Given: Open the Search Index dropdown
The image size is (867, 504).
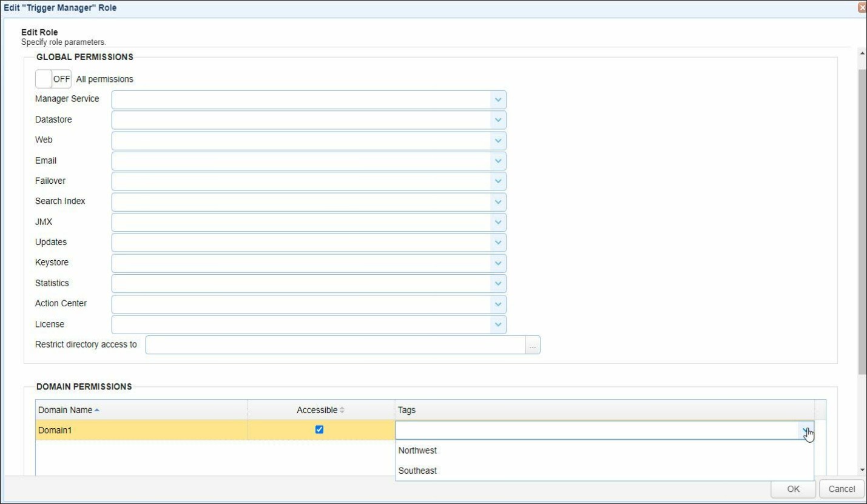Looking at the screenshot, I should click(x=498, y=202).
